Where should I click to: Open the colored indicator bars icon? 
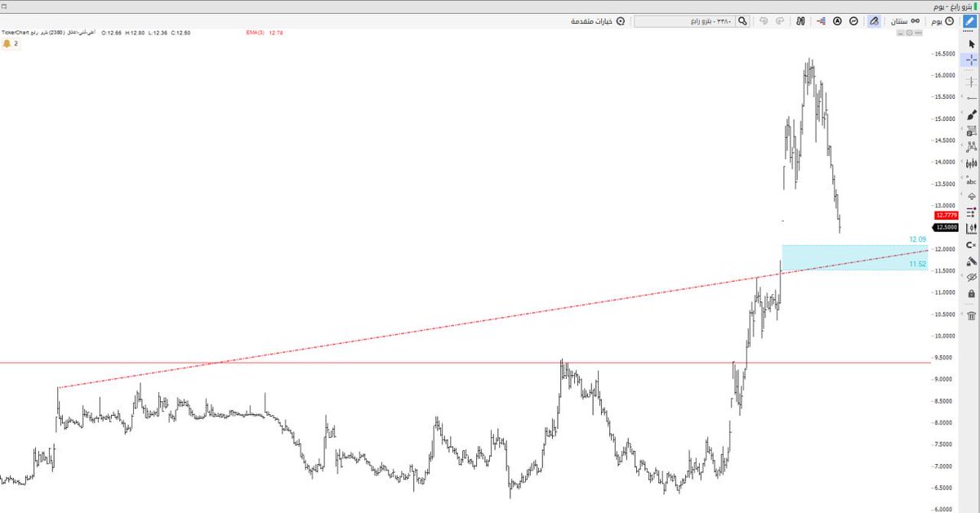coord(821,21)
